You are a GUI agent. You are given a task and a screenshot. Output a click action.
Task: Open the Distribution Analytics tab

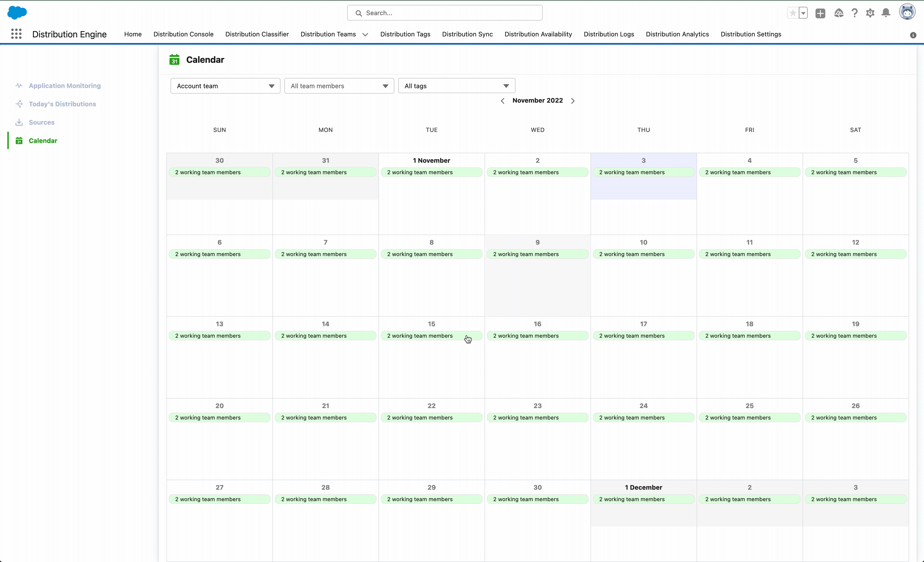[x=677, y=34]
